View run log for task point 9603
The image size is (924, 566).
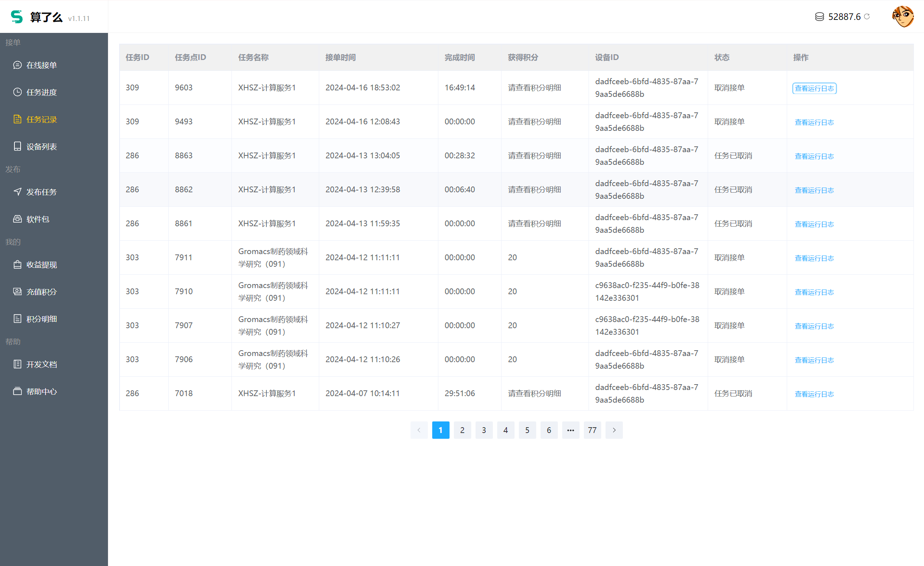(814, 88)
